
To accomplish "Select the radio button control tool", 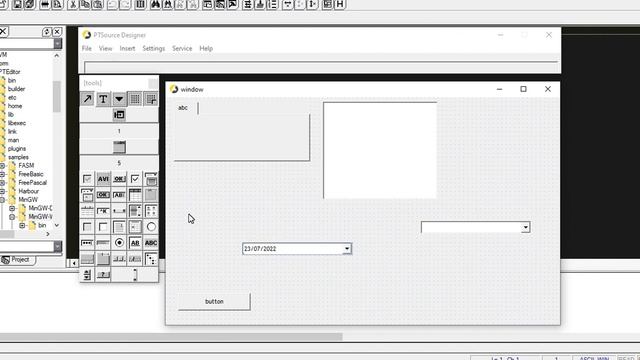I will [119, 243].
